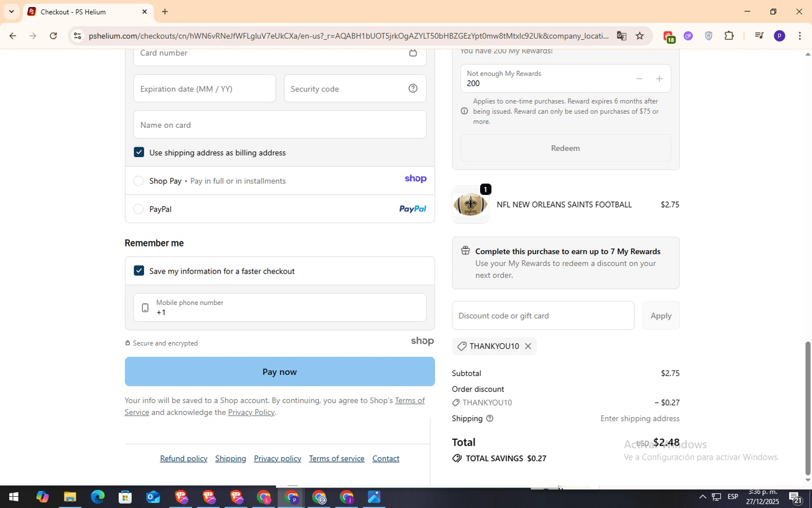Viewport: 812px width, 508px height.
Task: Click the TOTAL SAVINGS $0.27 text
Action: tap(506, 458)
